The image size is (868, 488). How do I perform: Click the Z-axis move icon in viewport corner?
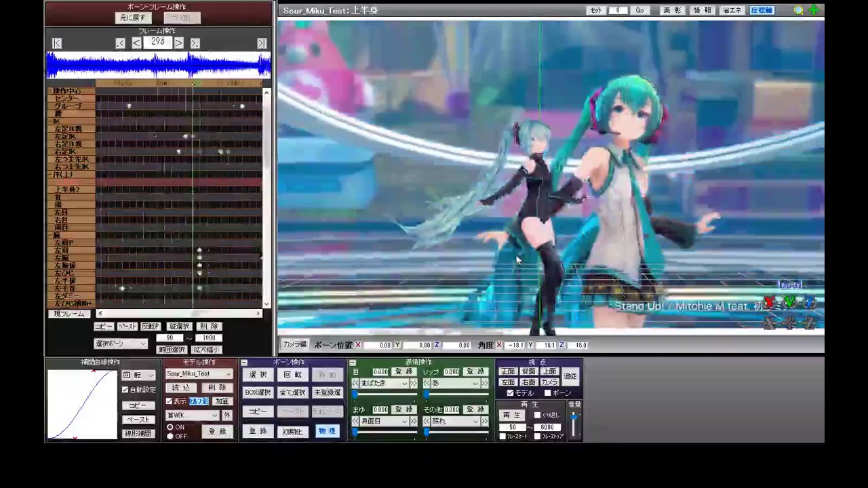pos(809,323)
